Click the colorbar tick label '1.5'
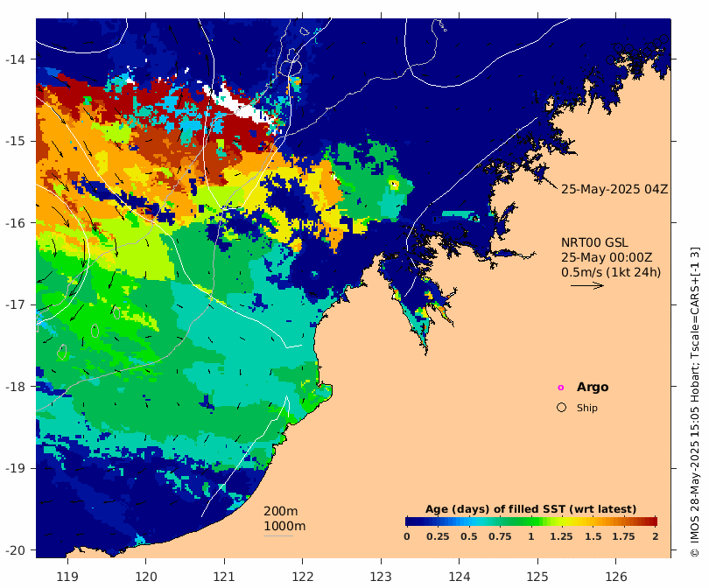Image resolution: width=709 pixels, height=588 pixels. coord(593,536)
